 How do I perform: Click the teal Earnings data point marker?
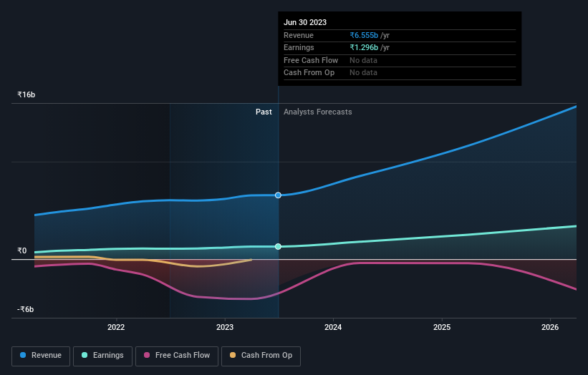click(x=278, y=246)
